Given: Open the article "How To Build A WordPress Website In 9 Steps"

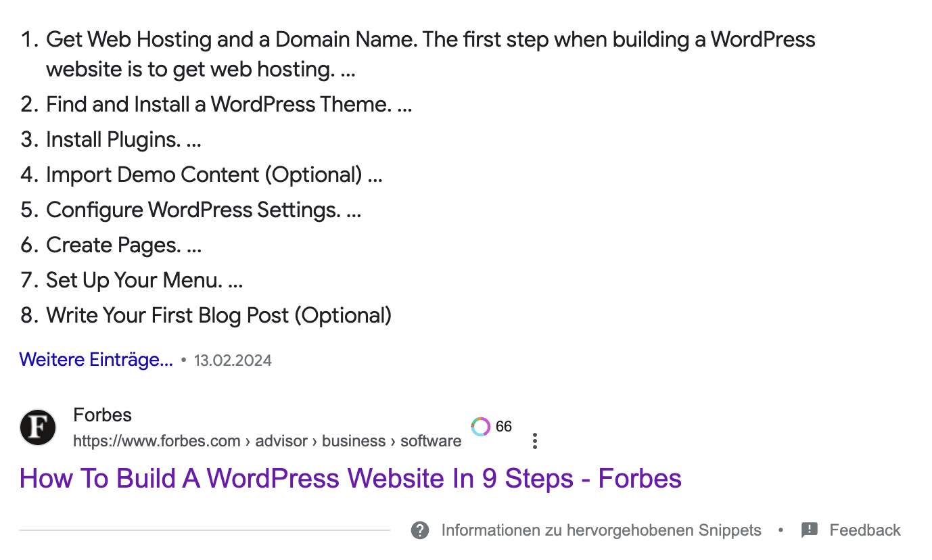Looking at the screenshot, I should coord(350,478).
